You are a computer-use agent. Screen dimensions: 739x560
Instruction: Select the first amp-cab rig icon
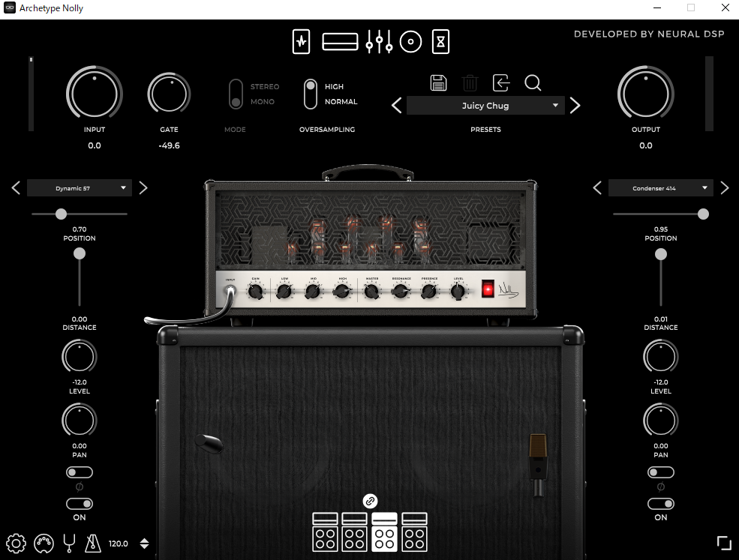click(x=325, y=532)
